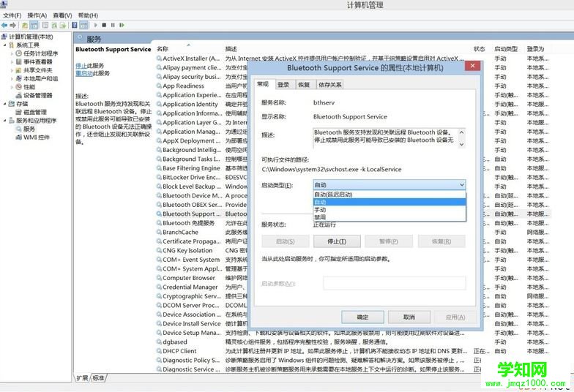Click the 恢复(R) button in dialog

(x=441, y=241)
